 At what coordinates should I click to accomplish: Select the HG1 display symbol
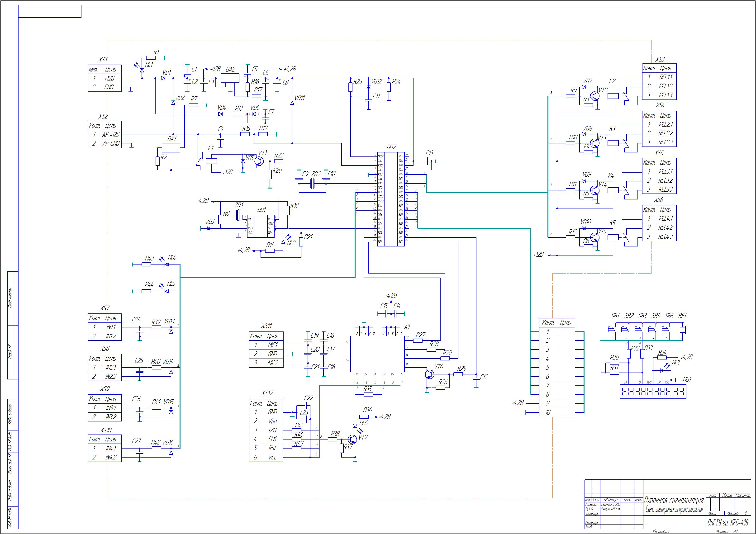[x=653, y=392]
